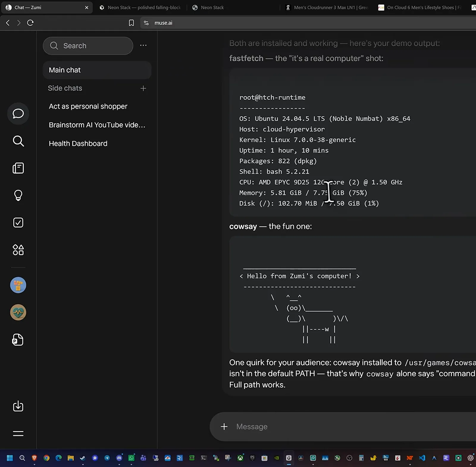Select the Main chat entry
This screenshot has height=467, width=476.
point(97,70)
